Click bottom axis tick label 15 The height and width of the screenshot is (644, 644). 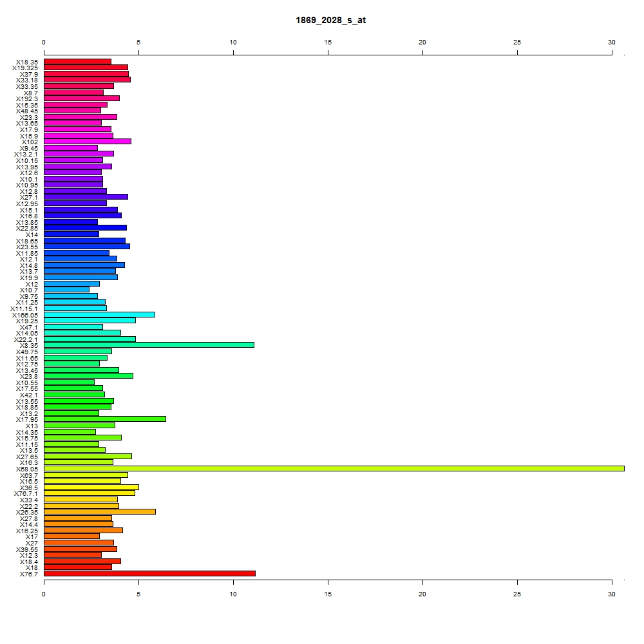(x=328, y=594)
